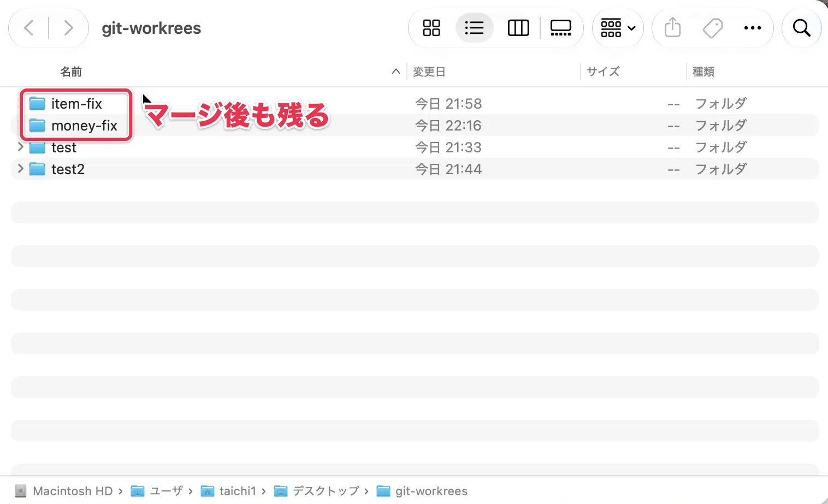This screenshot has width=828, height=504.
Task: Toggle the sort direction arrow on 名前
Action: coord(396,72)
